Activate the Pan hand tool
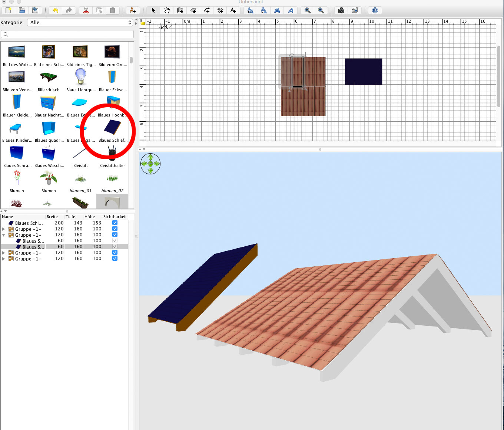This screenshot has width=504, height=430. 167,10
